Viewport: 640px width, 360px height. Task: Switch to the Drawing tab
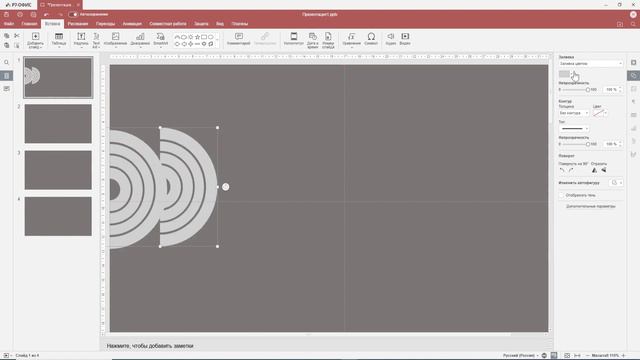point(78,24)
